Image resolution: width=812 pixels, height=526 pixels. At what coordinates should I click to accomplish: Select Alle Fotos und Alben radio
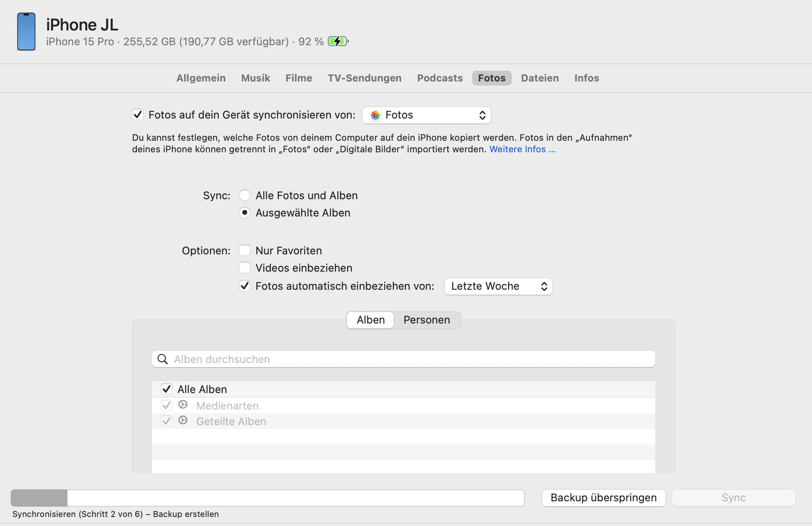pos(245,195)
